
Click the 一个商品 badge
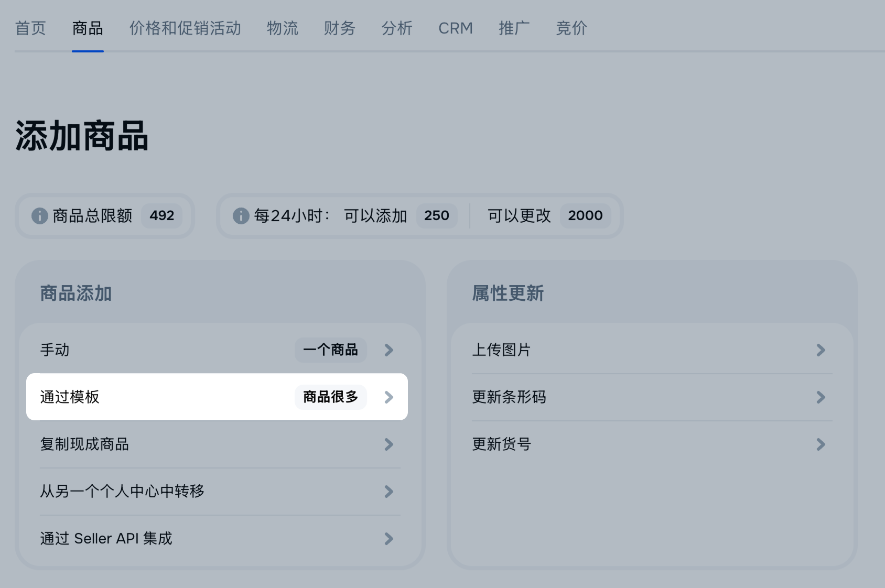tap(330, 350)
